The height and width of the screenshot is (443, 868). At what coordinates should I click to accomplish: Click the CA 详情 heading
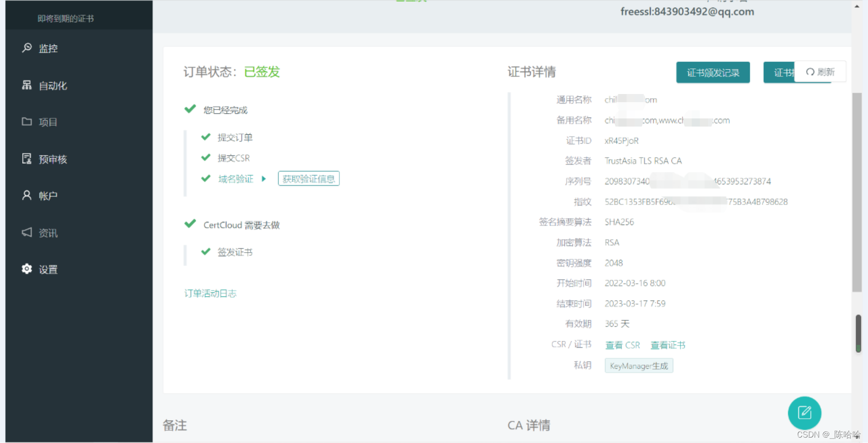pyautogui.click(x=529, y=425)
